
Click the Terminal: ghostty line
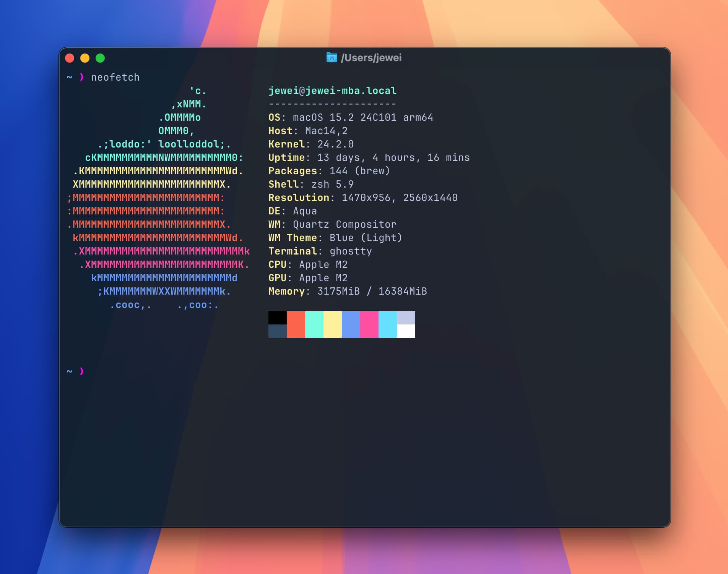point(320,251)
